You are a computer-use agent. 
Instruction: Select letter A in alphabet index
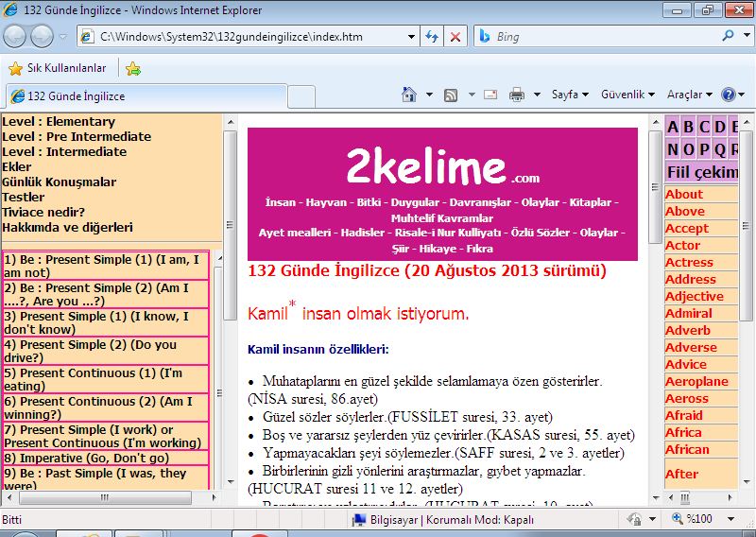[673, 127]
